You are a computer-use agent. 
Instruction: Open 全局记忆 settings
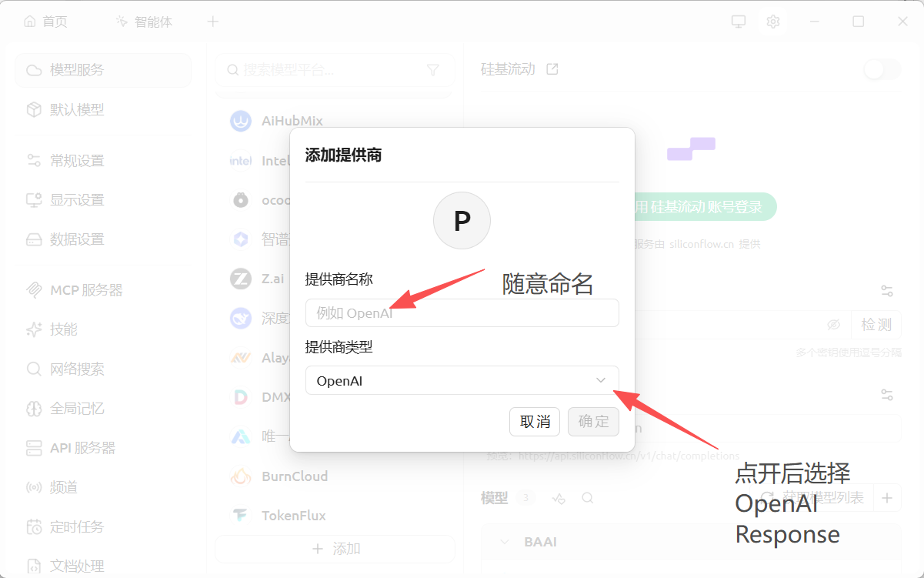coord(103,409)
